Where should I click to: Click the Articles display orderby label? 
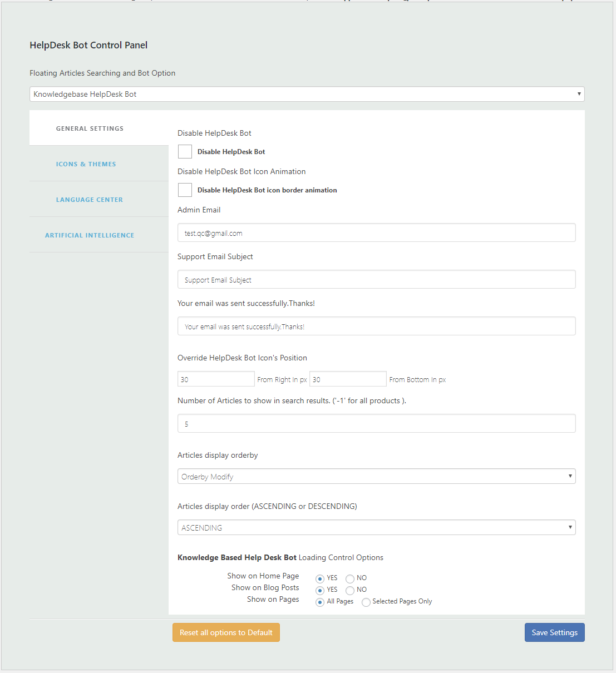pos(218,455)
